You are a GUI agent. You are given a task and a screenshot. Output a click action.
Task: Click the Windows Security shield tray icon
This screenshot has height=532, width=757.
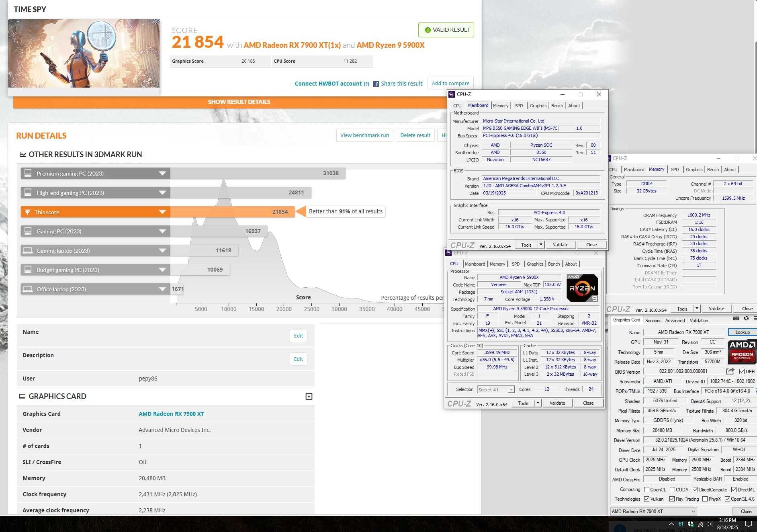[x=691, y=524]
